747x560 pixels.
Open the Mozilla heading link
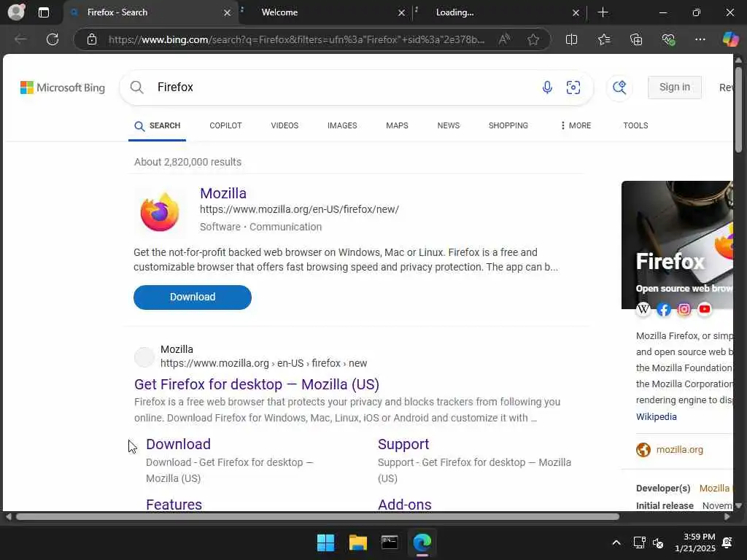pos(223,193)
